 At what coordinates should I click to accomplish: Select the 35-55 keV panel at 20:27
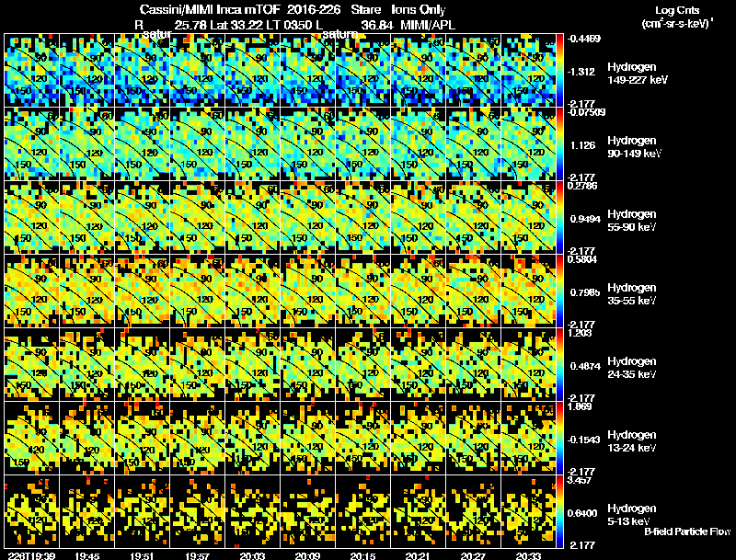coord(474,291)
